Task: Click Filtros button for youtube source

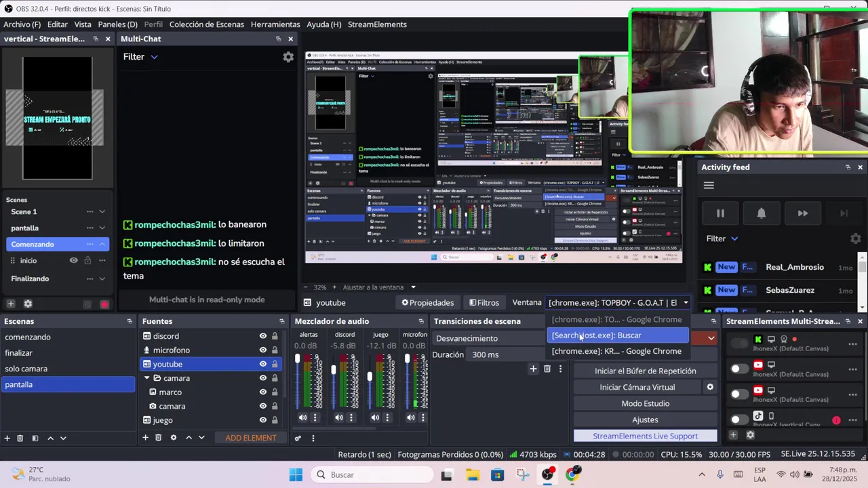Action: (x=484, y=303)
